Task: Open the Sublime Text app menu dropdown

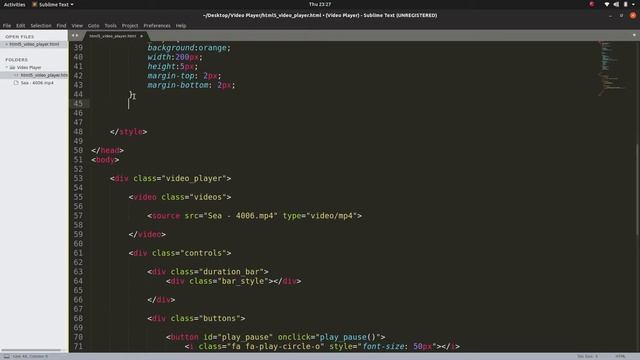Action: [x=53, y=4]
